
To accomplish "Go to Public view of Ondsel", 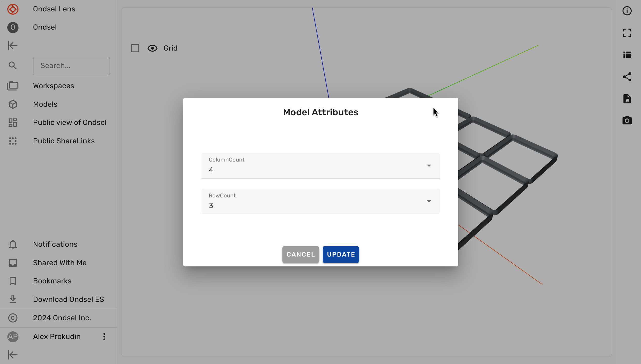I will 70,122.
